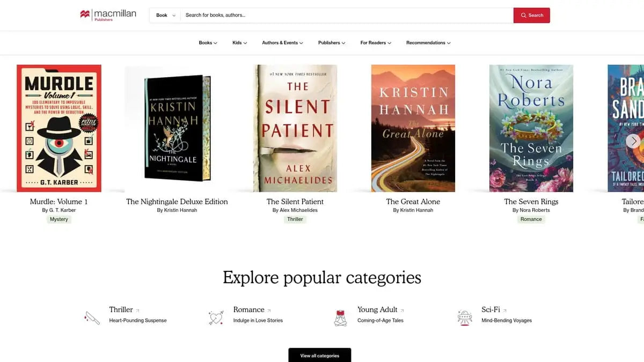This screenshot has width=644, height=362.
Task: Click the arrow icon next to Romance heading
Action: (269, 311)
